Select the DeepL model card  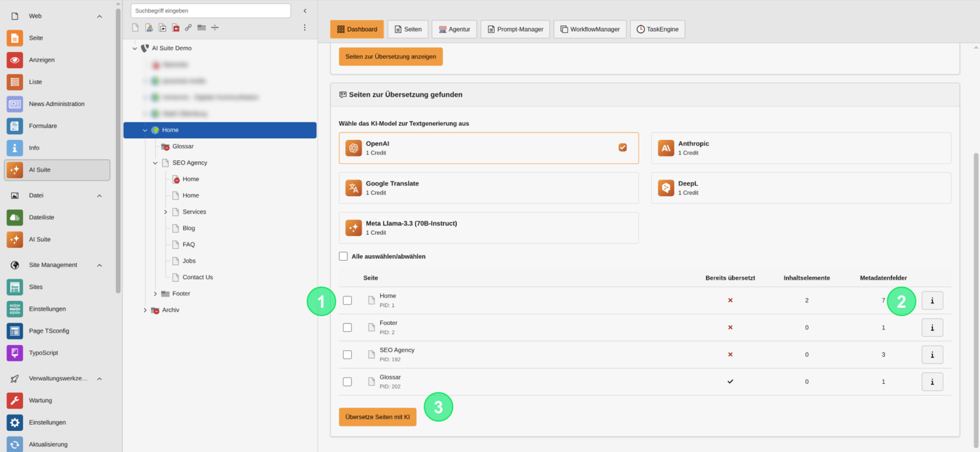[x=801, y=188]
